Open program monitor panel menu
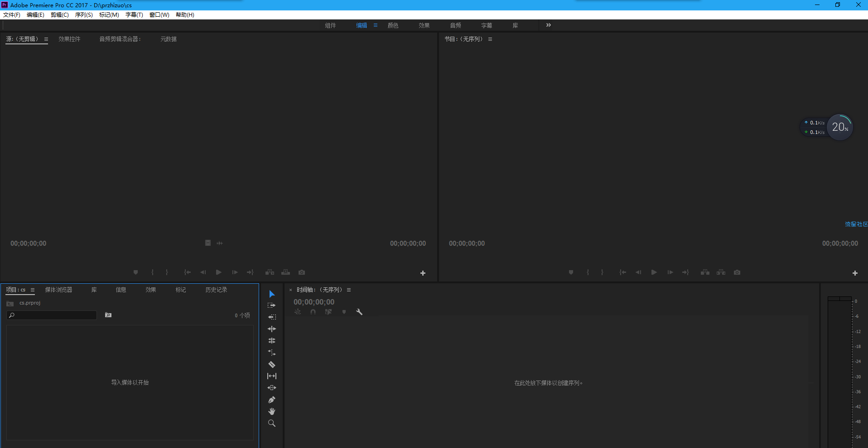Viewport: 868px width, 448px height. (x=490, y=39)
